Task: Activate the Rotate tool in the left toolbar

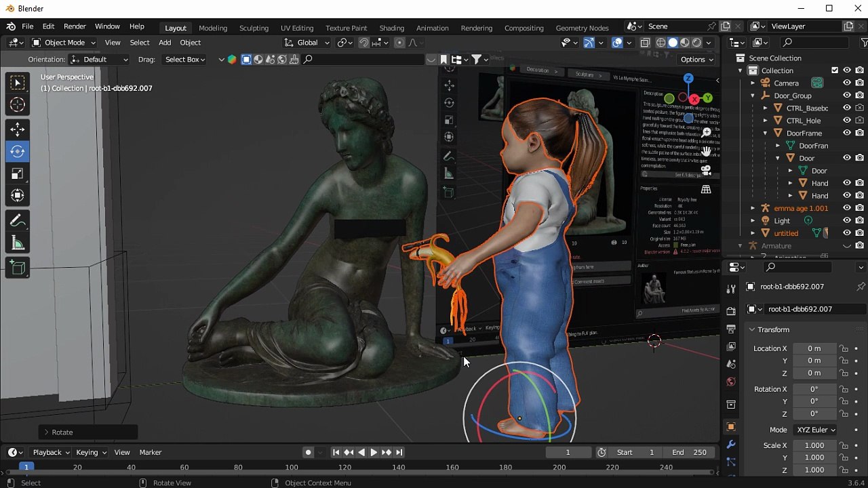Action: pos(18,151)
